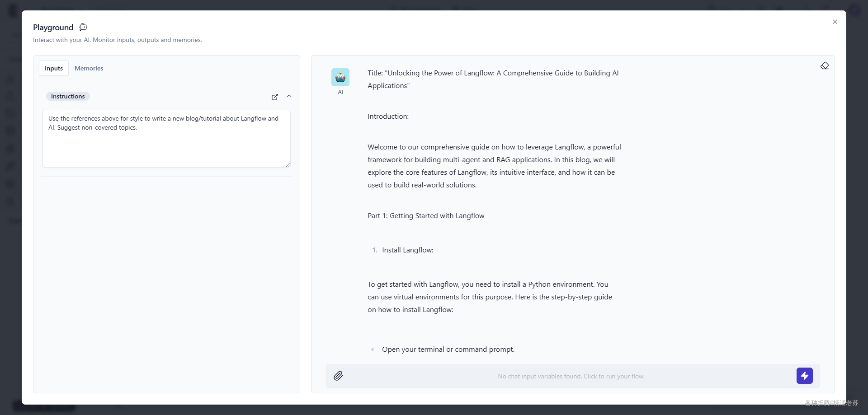Click the "Open your terminal" bullet point
Screen dimensions: 868x415
448,350
